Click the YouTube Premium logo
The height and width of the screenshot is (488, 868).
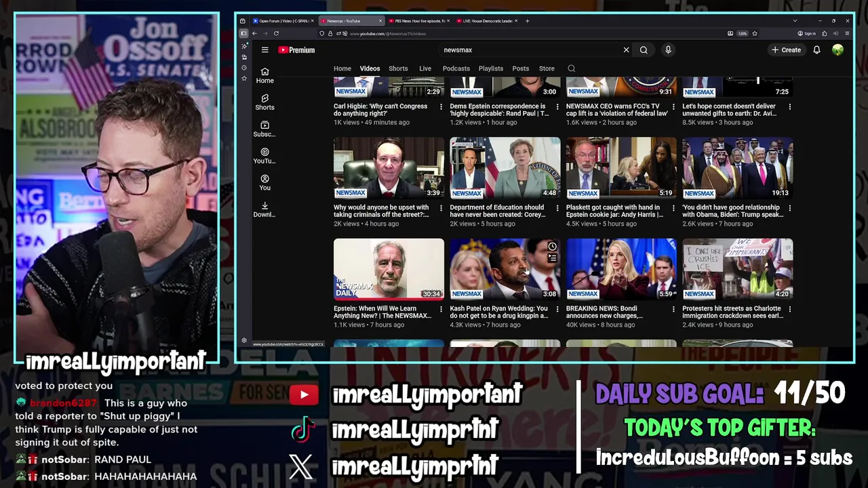pos(296,49)
